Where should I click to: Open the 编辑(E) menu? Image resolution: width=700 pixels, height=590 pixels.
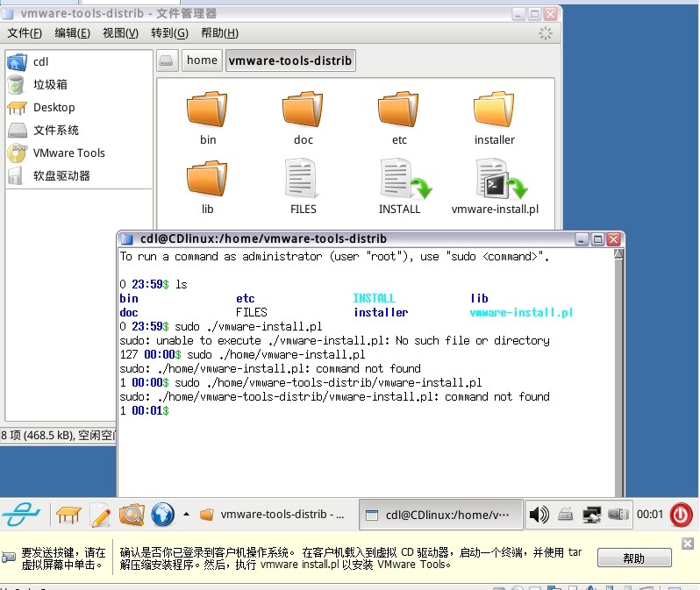pyautogui.click(x=72, y=33)
